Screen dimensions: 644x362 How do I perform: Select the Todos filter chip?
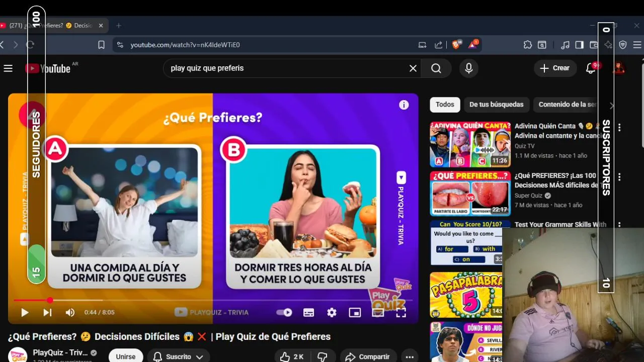445,105
